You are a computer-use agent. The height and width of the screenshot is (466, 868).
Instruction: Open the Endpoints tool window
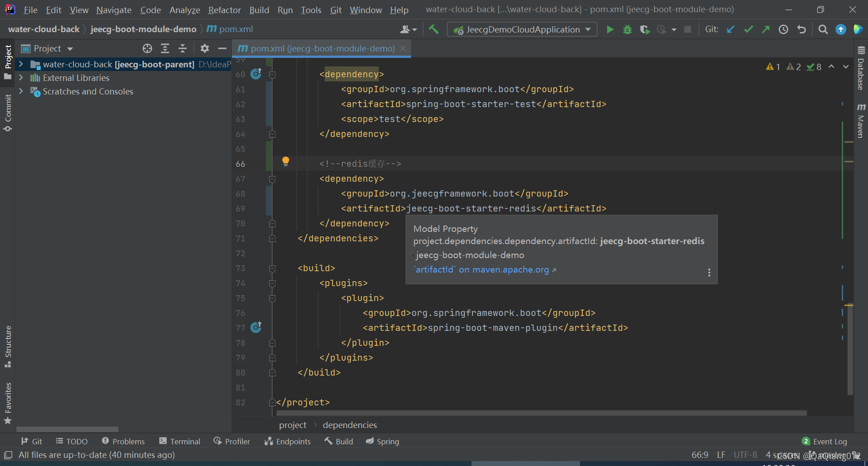pos(288,441)
